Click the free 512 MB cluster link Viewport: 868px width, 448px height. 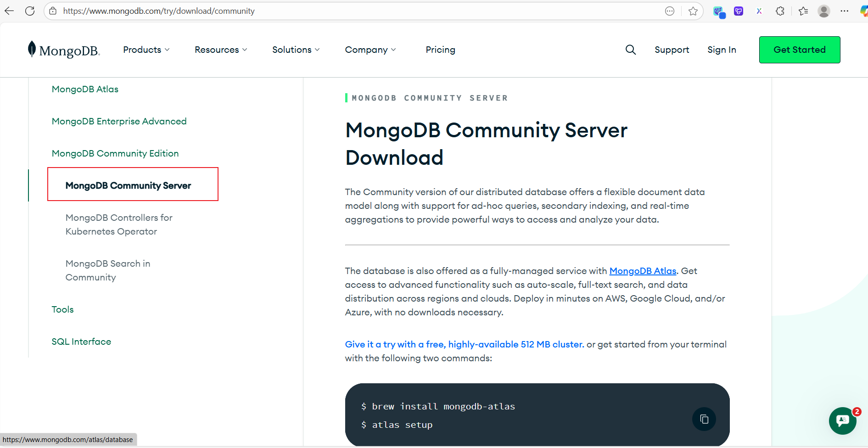click(x=465, y=344)
